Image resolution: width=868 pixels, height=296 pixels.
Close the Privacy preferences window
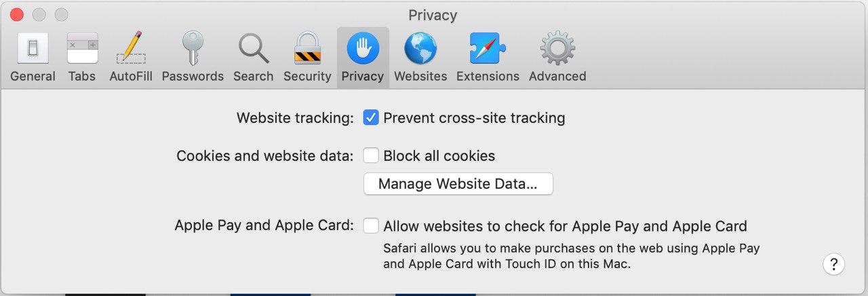pyautogui.click(x=17, y=15)
